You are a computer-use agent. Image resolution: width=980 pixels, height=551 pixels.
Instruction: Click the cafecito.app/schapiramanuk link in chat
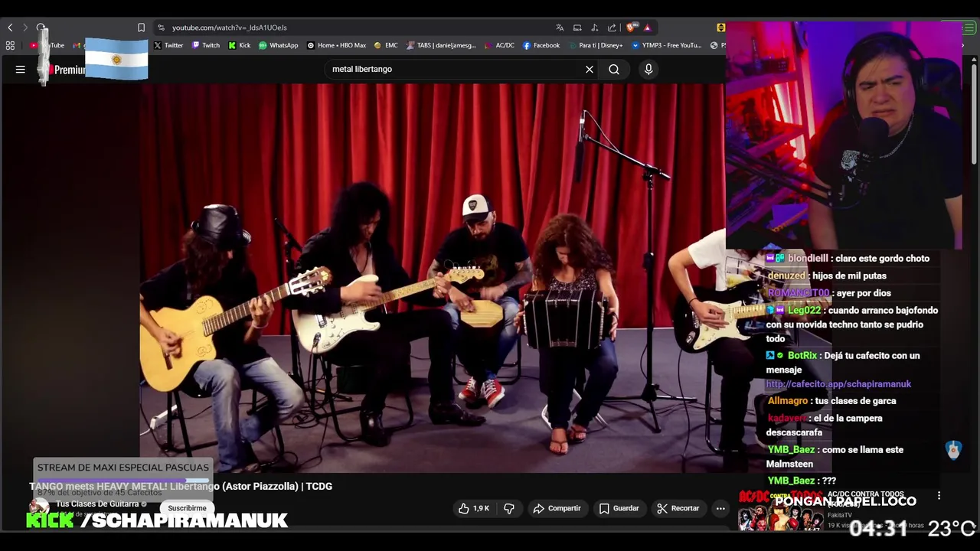pyautogui.click(x=838, y=384)
